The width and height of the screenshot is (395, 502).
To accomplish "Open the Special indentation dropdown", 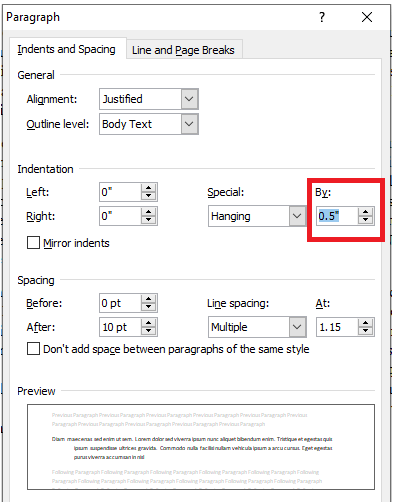I will [x=297, y=216].
